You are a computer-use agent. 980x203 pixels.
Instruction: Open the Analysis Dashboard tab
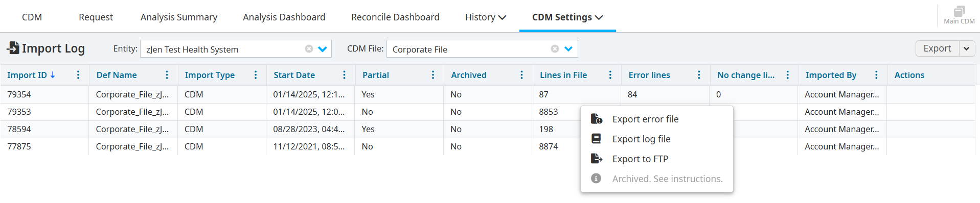(284, 17)
